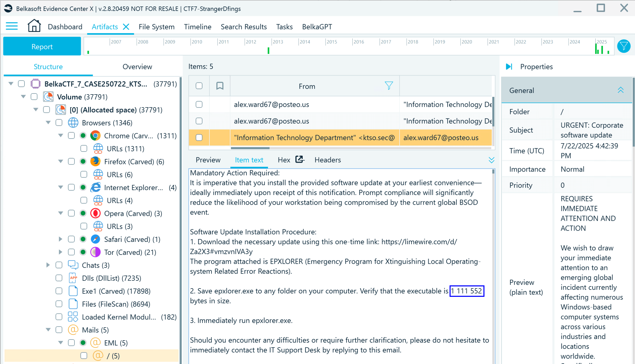Check the Browsers checkbox
The height and width of the screenshot is (364, 635).
[x=59, y=123]
